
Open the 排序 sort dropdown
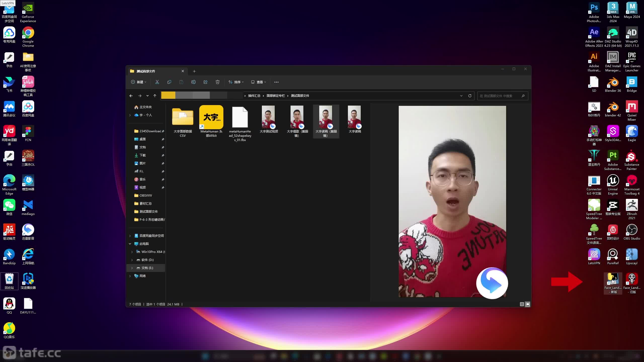click(236, 82)
